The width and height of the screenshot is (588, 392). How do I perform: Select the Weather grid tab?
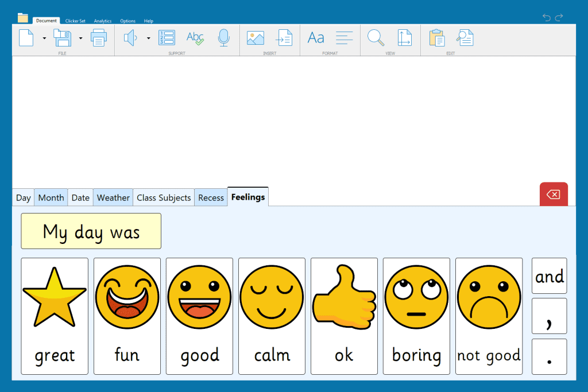coord(113,197)
